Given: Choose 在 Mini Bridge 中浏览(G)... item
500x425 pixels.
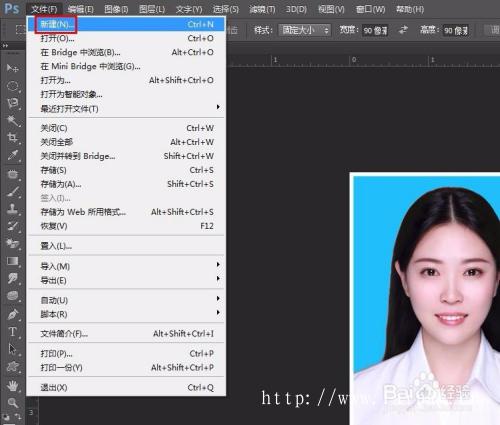Looking at the screenshot, I should pos(126,66).
